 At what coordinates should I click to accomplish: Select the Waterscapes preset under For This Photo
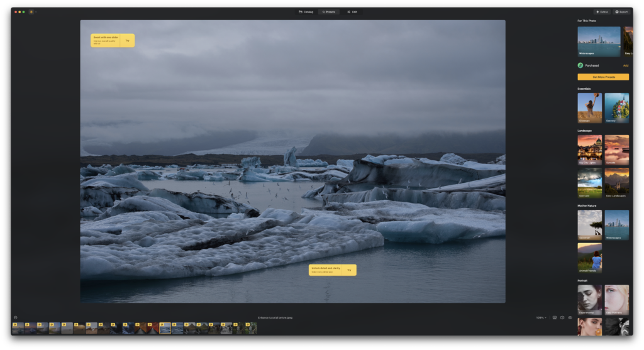[x=599, y=41]
